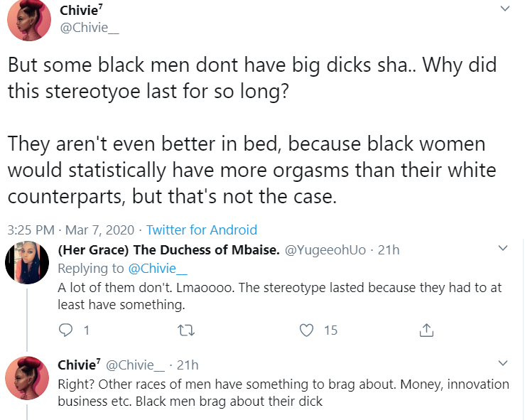Share the Duchess of Mbaise reply
The width and height of the screenshot is (525, 420).
coord(426,330)
